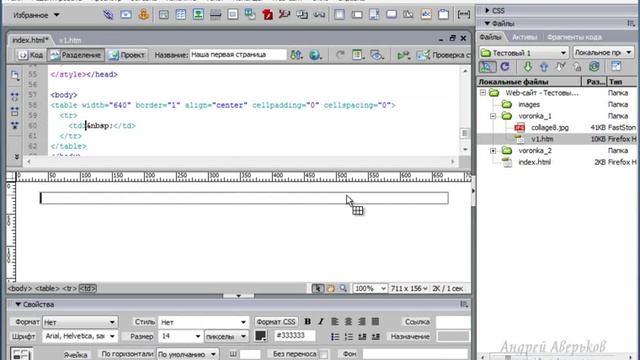The height and width of the screenshot is (360, 640).
Task: Select the Hand tool in status bar
Action: pos(331,289)
